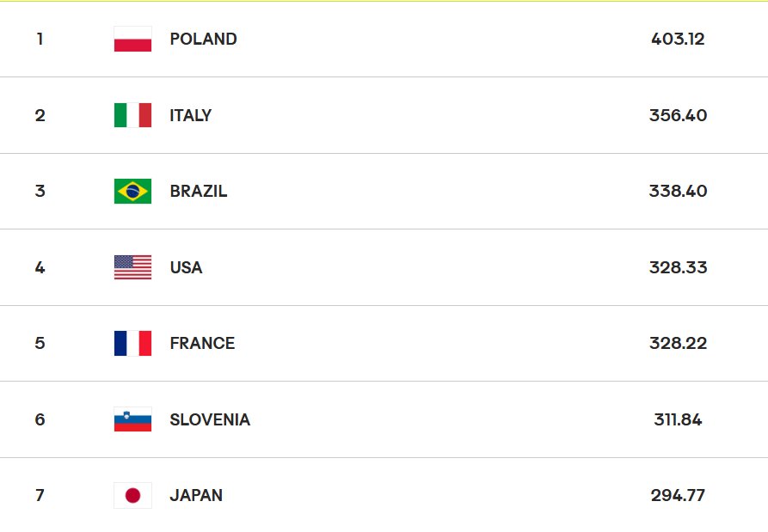The image size is (768, 532).
Task: Click the JAPAN team name
Action: [x=196, y=495]
